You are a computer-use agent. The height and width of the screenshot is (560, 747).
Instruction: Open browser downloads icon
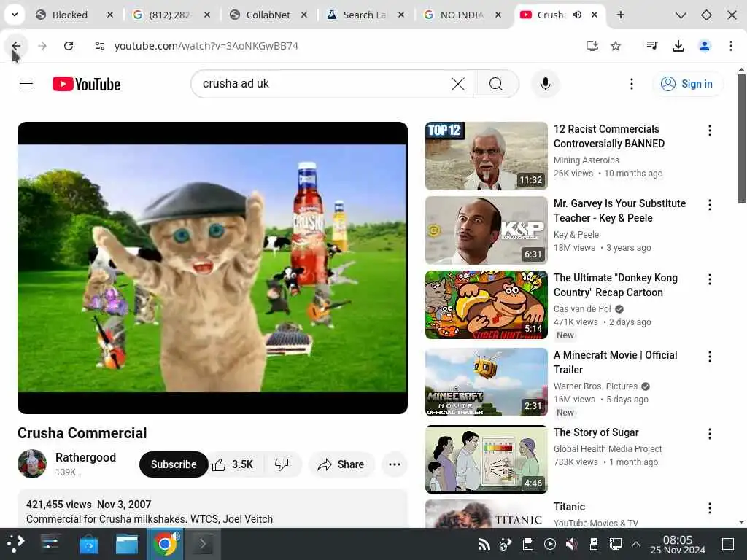678,46
